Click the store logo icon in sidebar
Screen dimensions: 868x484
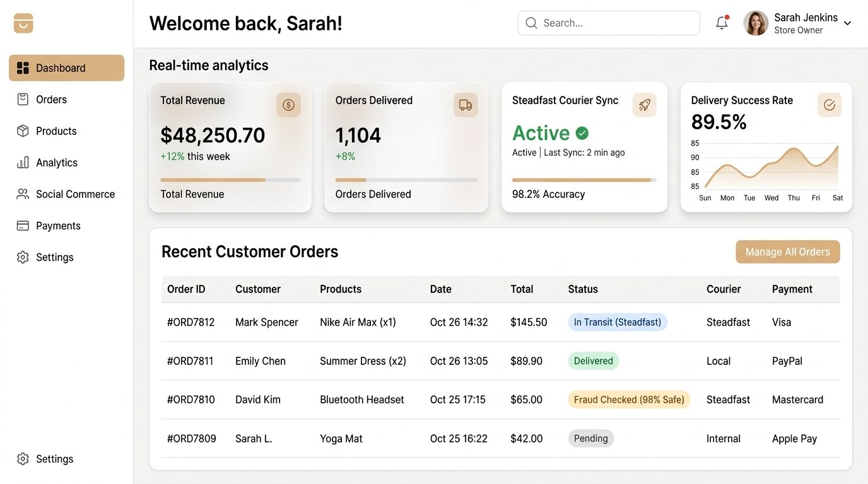[x=23, y=23]
